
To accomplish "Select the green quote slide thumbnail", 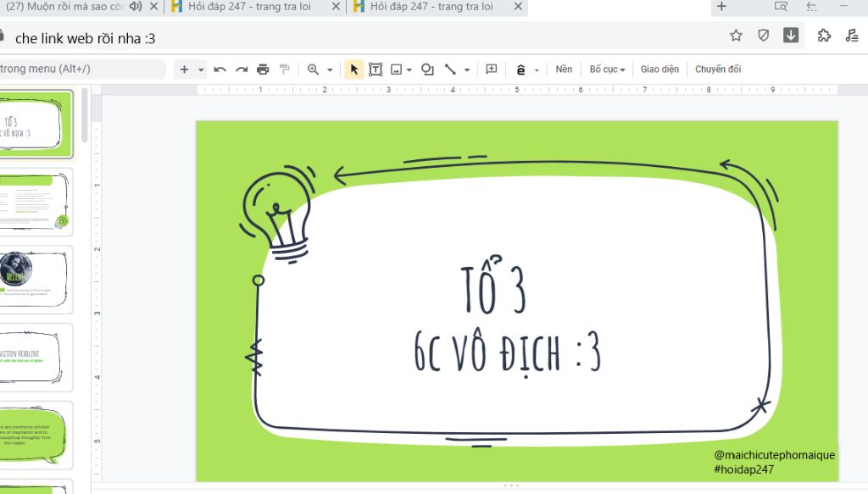I will (x=36, y=436).
